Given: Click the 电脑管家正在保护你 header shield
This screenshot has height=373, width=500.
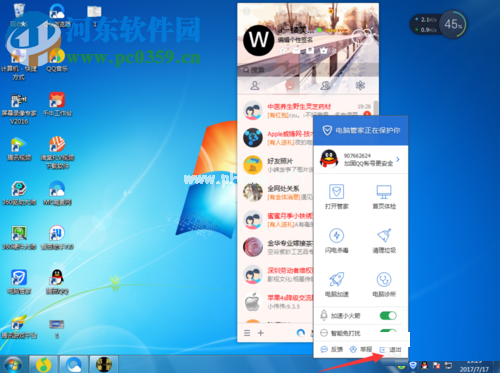Looking at the screenshot, I should 327,130.
